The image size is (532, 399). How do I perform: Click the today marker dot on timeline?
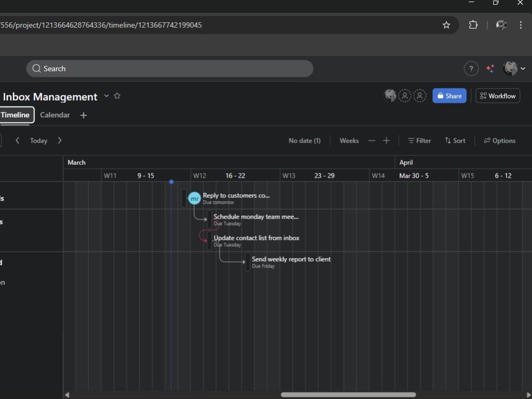[171, 182]
